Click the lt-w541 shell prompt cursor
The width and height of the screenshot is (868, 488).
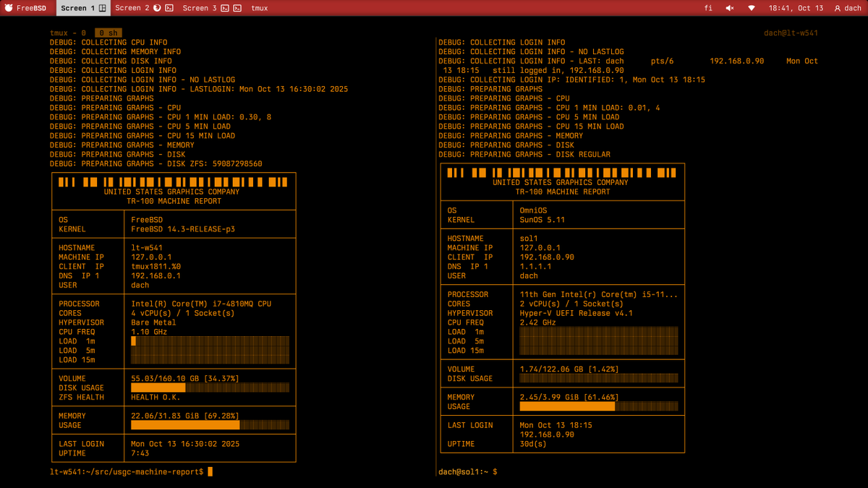tap(210, 472)
